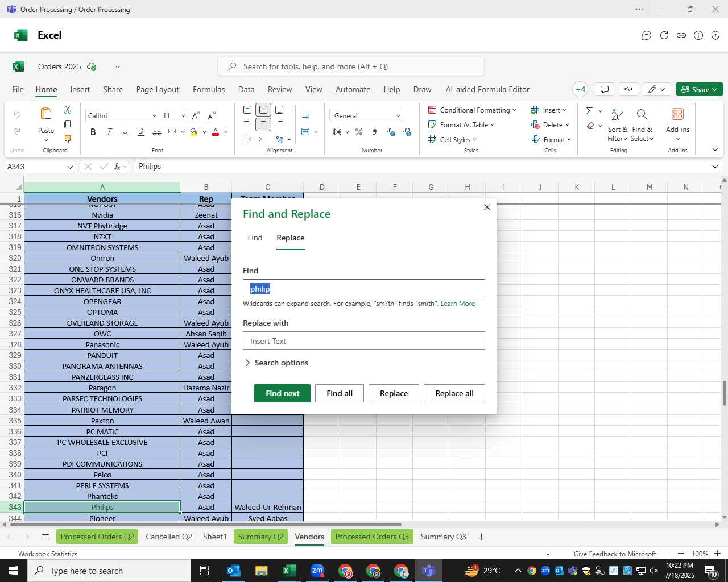Image resolution: width=728 pixels, height=582 pixels.
Task: Toggle Bold formatting
Action: (x=93, y=132)
